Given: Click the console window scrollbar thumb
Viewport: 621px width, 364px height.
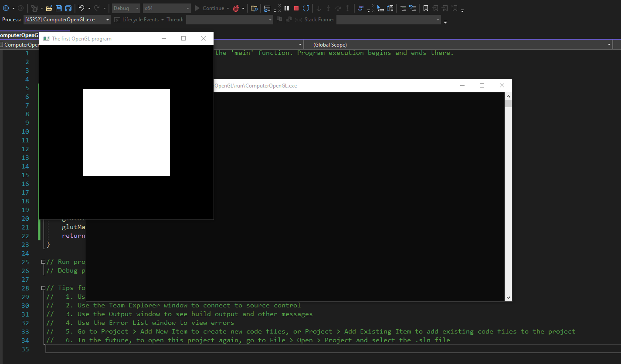Looking at the screenshot, I should [x=508, y=104].
